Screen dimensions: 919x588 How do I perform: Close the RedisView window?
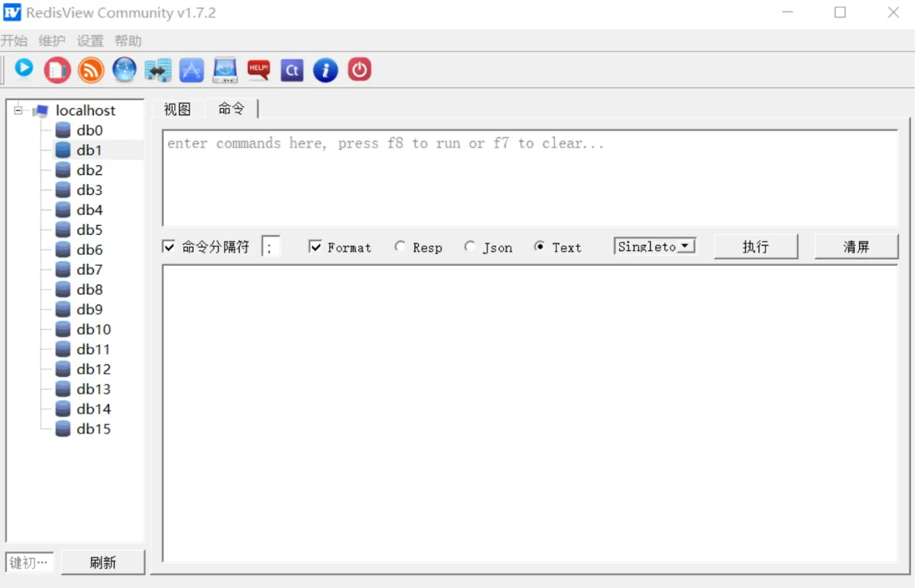893,12
